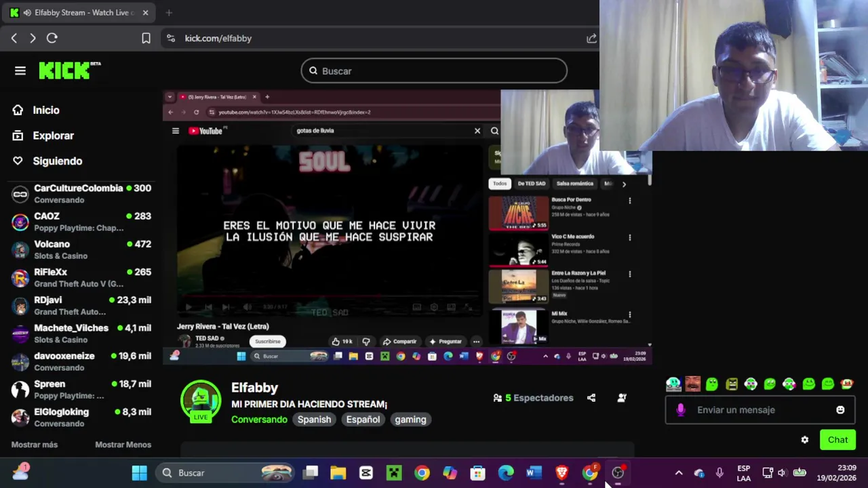Screen dimensions: 868x488
Task: Click Elfabby's LIVE profile avatar
Action: point(200,401)
